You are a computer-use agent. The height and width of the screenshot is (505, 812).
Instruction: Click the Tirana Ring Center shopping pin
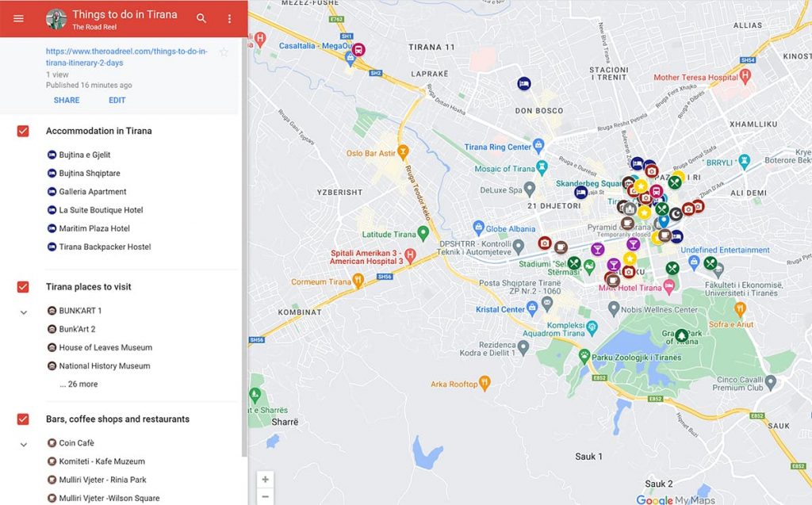tap(538, 144)
